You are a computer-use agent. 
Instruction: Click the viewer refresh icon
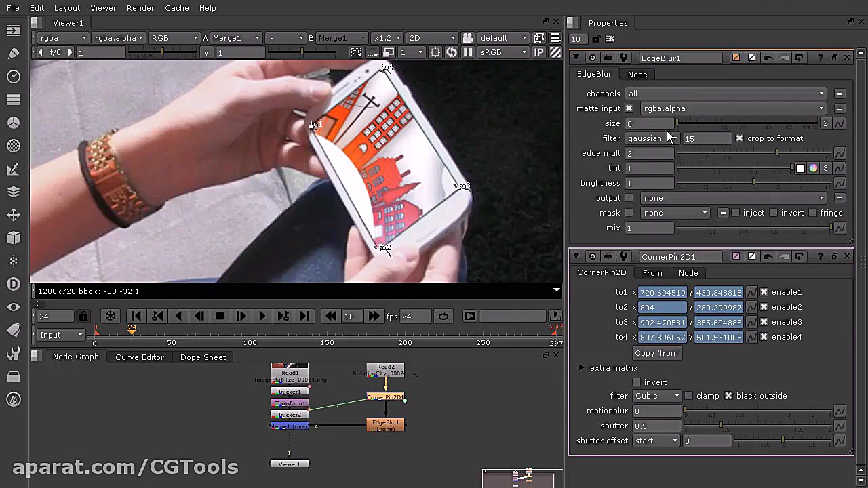click(x=452, y=52)
